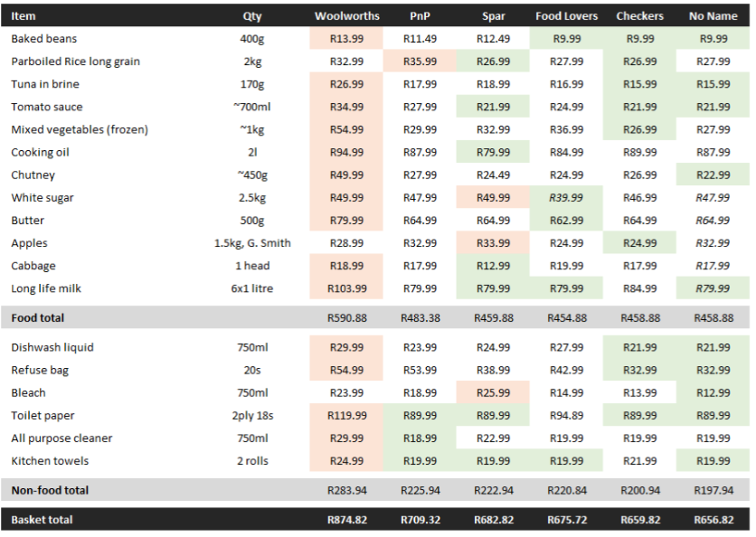Select the Woolworths Food total value R590.88

tap(346, 318)
